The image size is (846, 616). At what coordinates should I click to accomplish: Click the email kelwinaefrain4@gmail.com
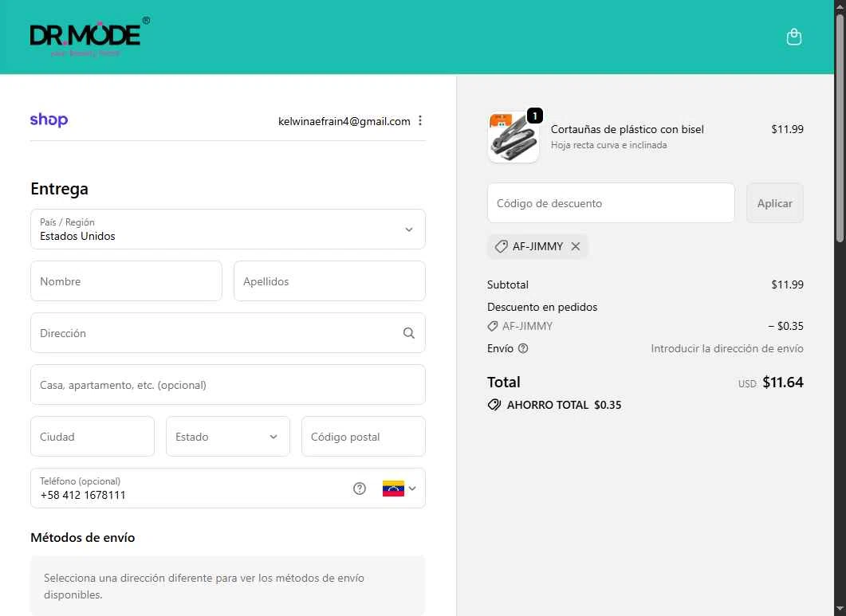(344, 121)
